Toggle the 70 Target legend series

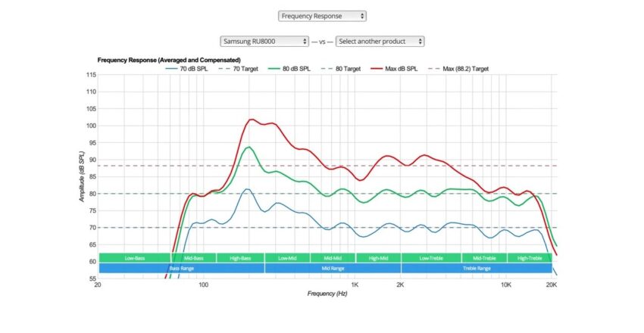[x=239, y=69]
